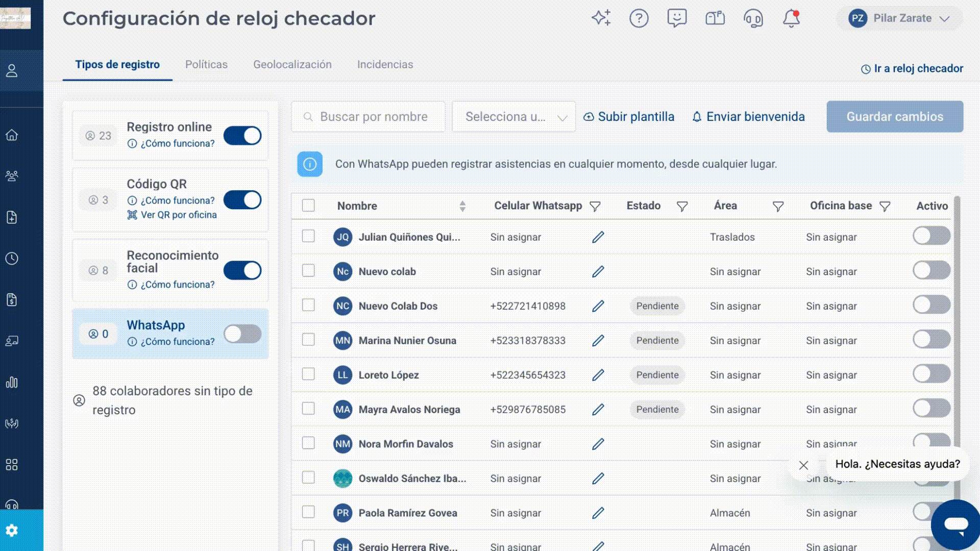Activate the toggle for Loreto López
Viewport: 980px width, 551px height.
coord(932,373)
